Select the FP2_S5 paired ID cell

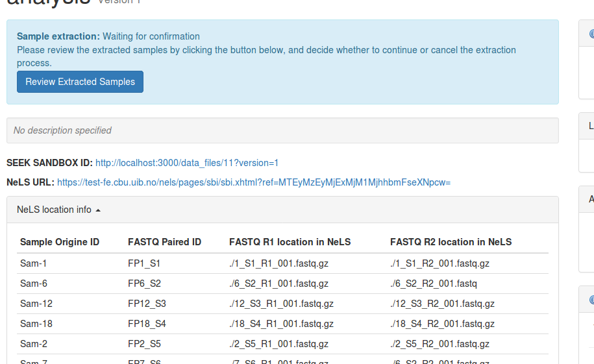coord(144,344)
